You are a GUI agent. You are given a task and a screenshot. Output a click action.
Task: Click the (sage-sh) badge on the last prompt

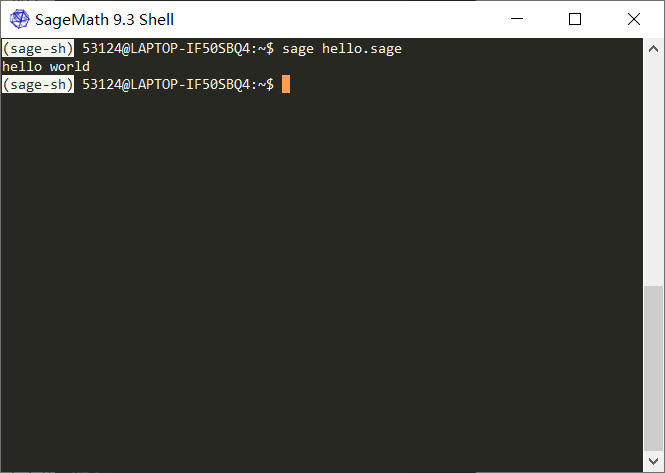click(38, 84)
